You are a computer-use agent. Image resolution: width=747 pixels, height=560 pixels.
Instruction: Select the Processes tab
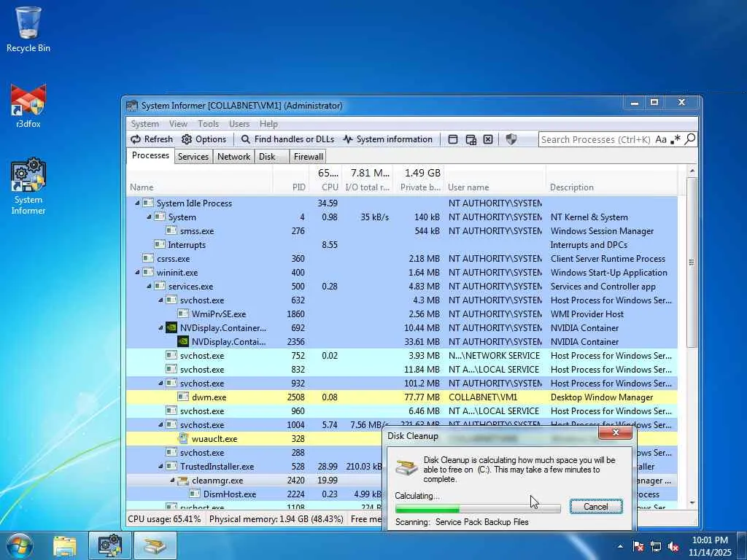pos(150,156)
